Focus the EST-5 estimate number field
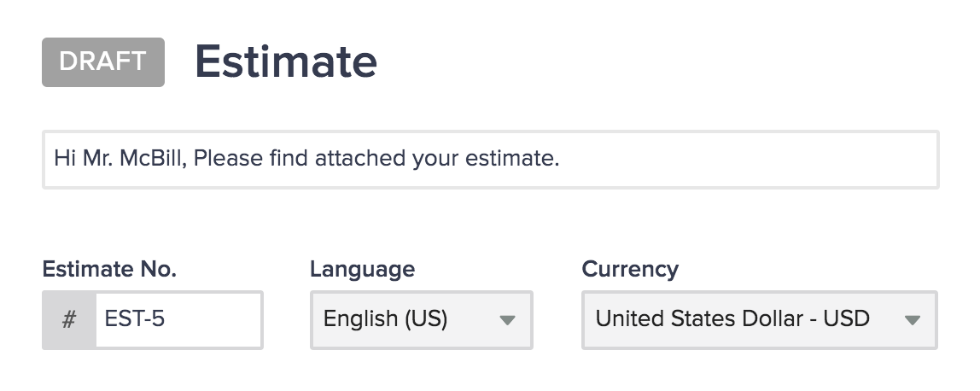980x391 pixels. 178,320
